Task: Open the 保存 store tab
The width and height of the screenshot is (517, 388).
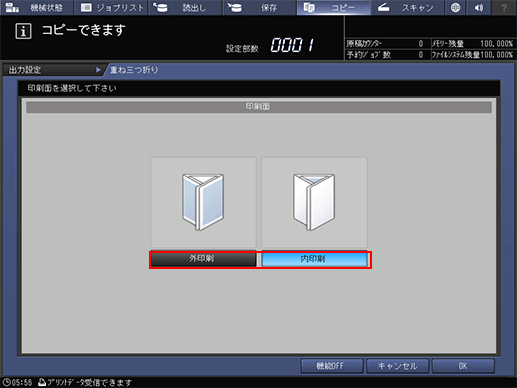Action: 259,7
